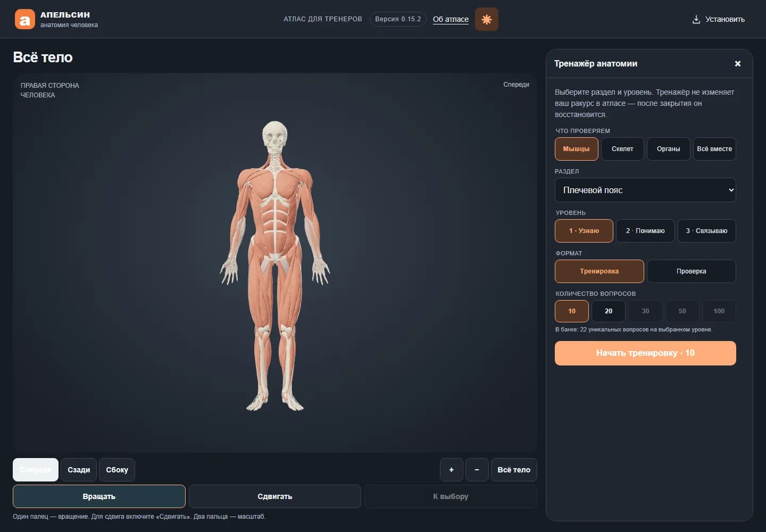The height and width of the screenshot is (532, 766).
Task: Pick level 3 · Связываю
Action: point(706,231)
